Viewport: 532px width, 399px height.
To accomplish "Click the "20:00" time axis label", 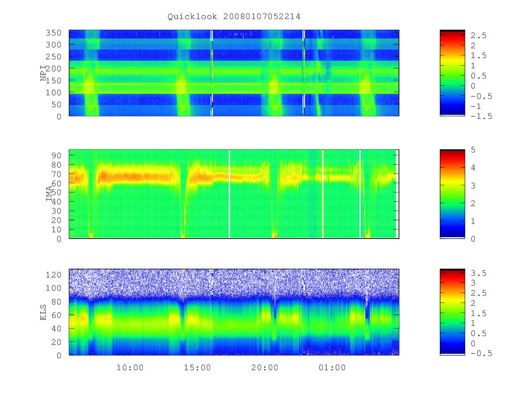I will click(x=265, y=368).
